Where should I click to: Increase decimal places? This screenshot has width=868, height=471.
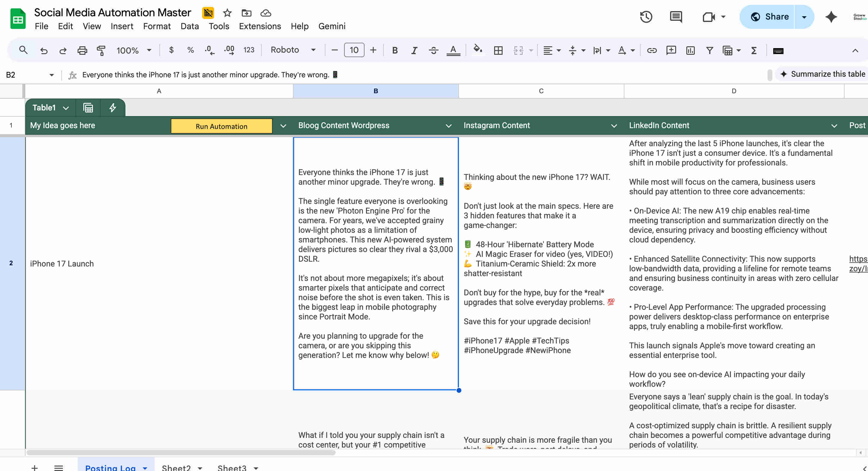tap(229, 50)
